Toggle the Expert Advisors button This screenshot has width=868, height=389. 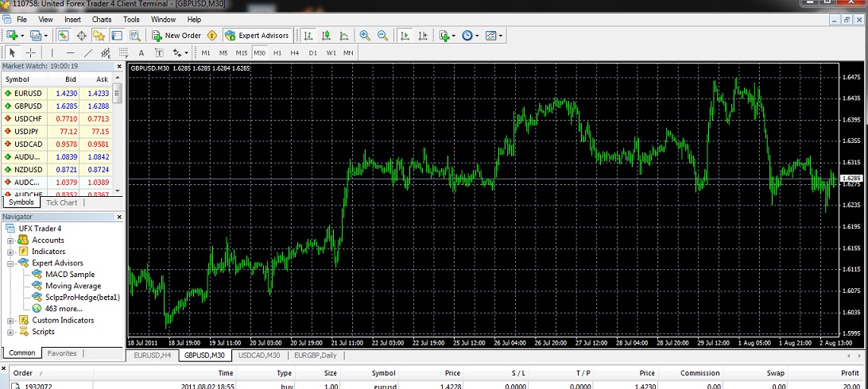click(x=257, y=36)
